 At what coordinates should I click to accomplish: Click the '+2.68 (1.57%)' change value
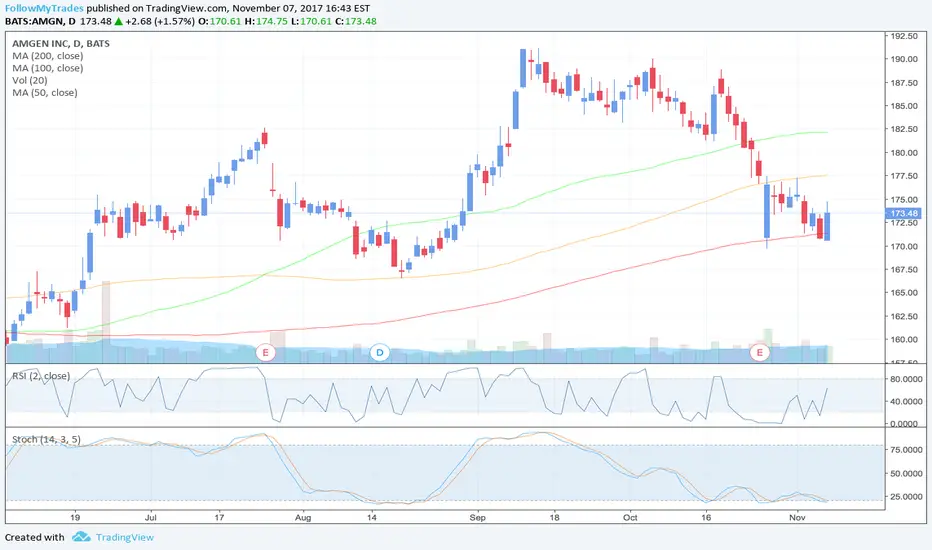point(160,21)
